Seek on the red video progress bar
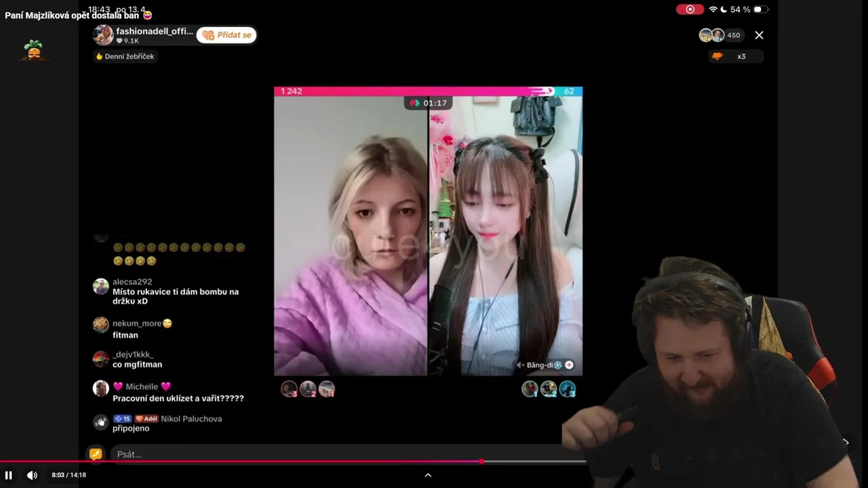This screenshot has width=868, height=488. (x=293, y=462)
